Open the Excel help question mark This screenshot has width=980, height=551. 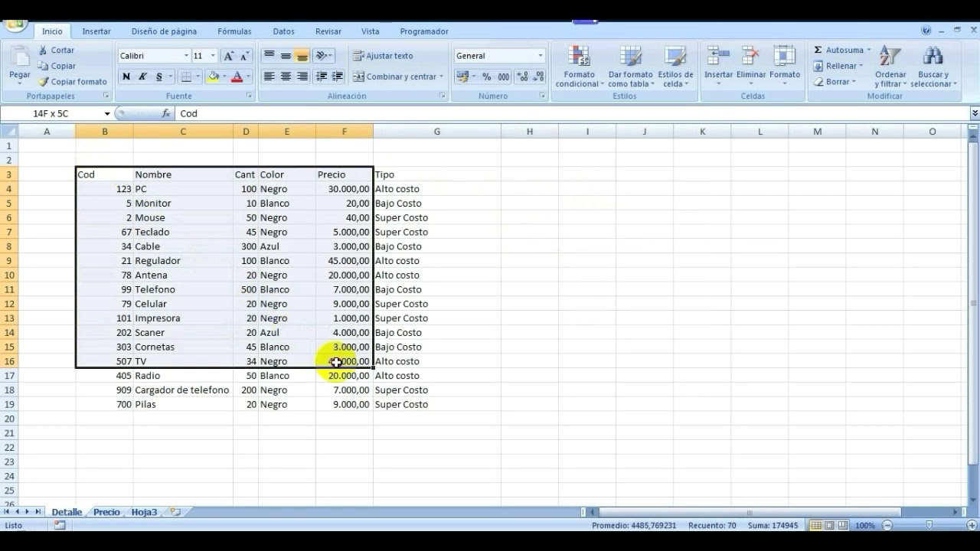point(926,31)
